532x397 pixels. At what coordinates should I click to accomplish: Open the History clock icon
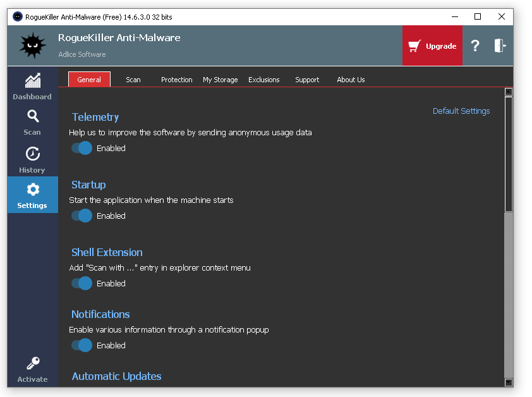click(33, 154)
